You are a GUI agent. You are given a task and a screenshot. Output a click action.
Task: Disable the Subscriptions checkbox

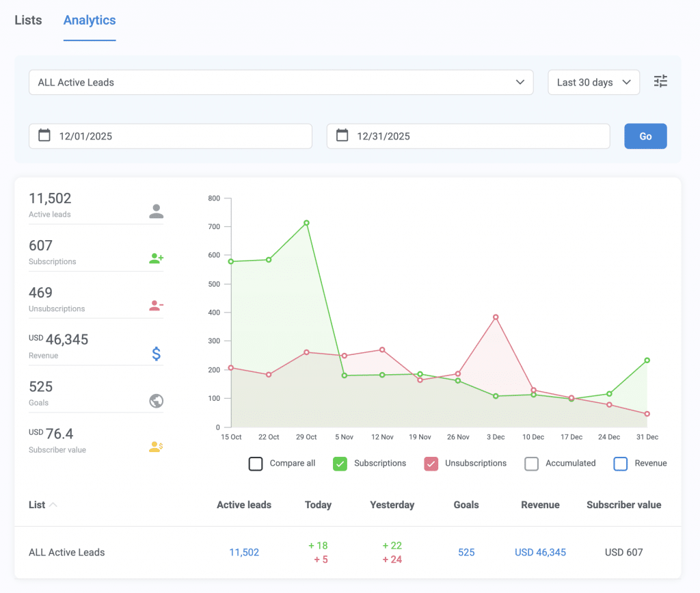pyautogui.click(x=340, y=464)
